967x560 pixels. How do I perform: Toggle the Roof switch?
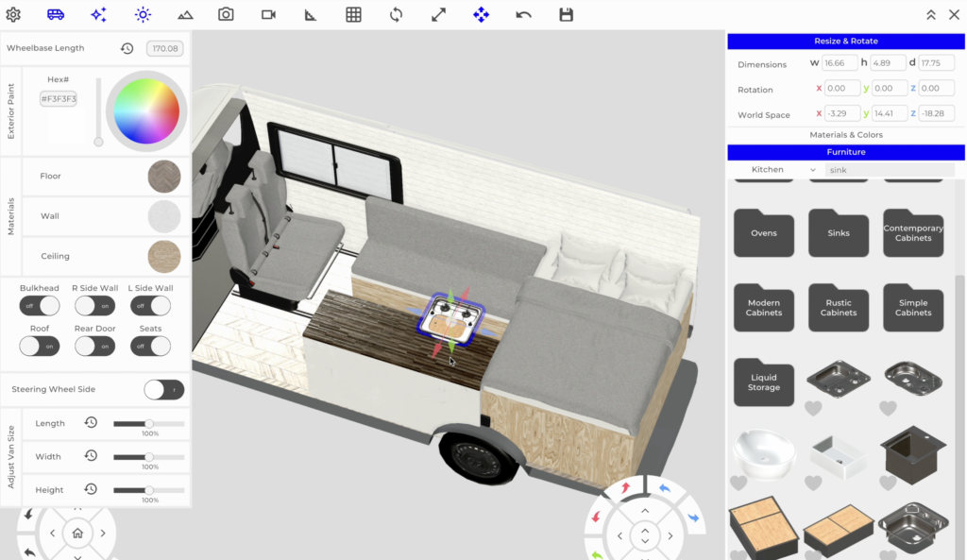coord(40,346)
